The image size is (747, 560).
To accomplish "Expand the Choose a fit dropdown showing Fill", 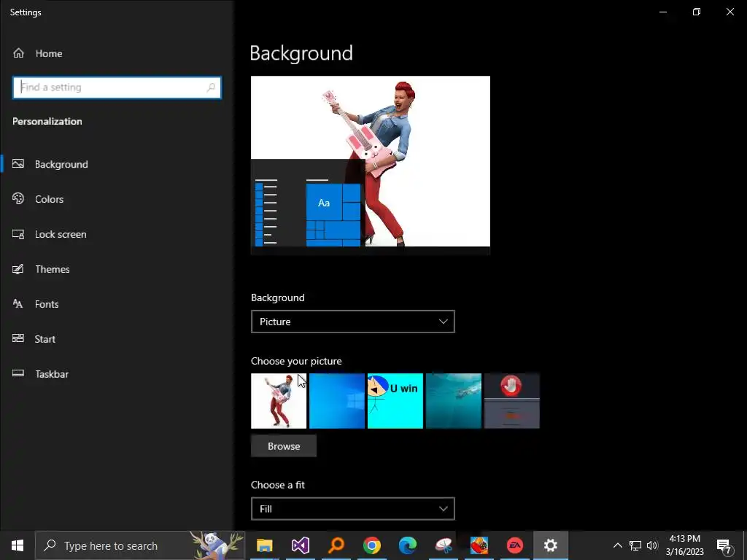I will [x=353, y=509].
